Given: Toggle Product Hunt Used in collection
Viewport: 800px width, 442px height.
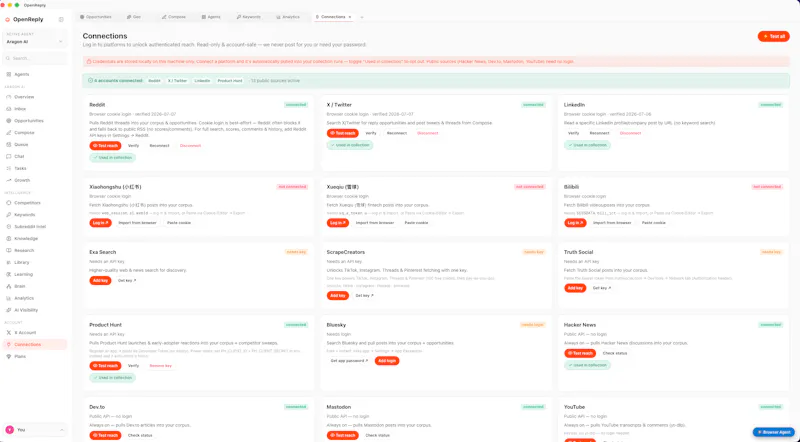Looking at the screenshot, I should point(113,378).
